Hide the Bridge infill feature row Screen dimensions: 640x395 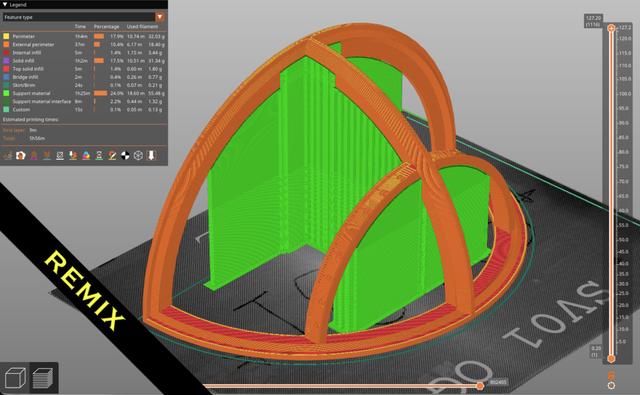(84, 77)
